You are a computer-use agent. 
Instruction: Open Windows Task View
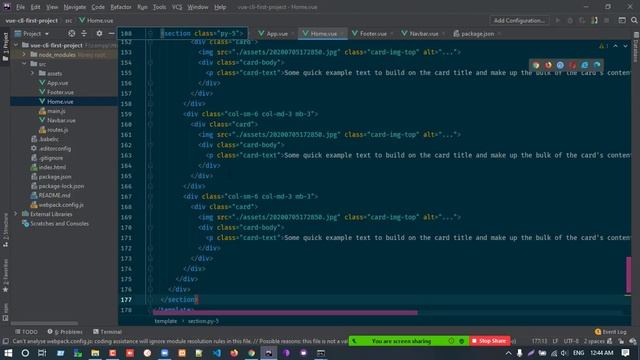click(42, 353)
